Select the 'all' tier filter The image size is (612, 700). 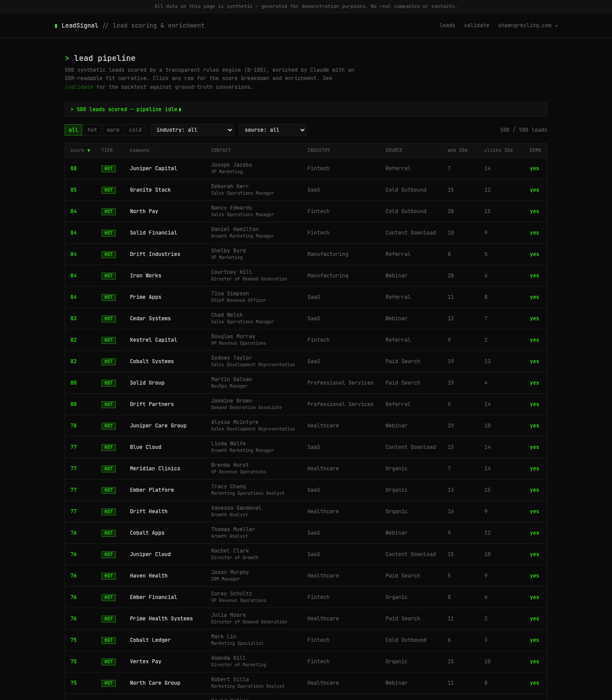[73, 130]
